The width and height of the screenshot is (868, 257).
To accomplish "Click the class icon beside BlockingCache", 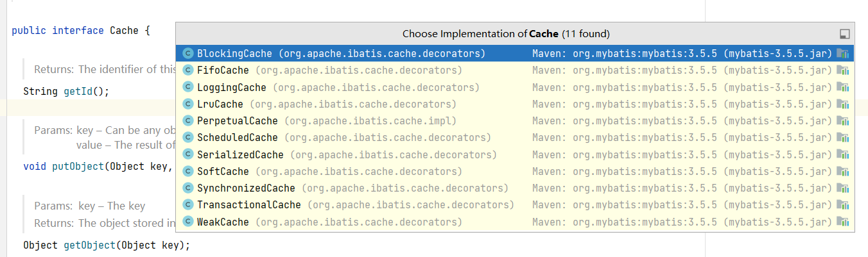I will click(188, 53).
